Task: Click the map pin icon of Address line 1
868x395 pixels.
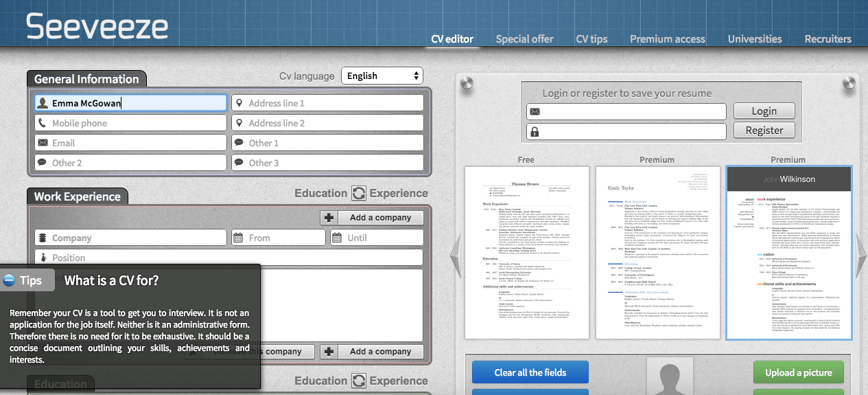Action: (x=239, y=103)
